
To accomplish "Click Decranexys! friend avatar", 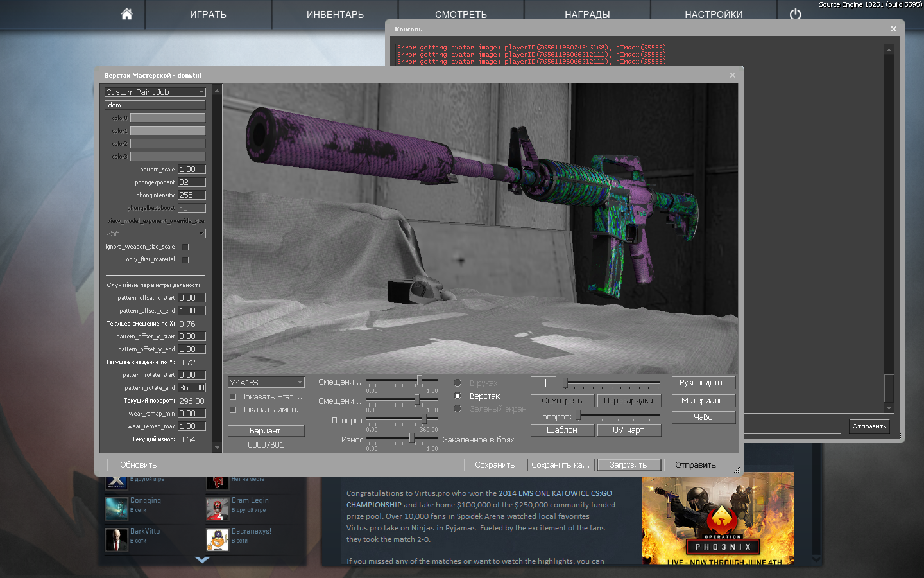I will (218, 540).
